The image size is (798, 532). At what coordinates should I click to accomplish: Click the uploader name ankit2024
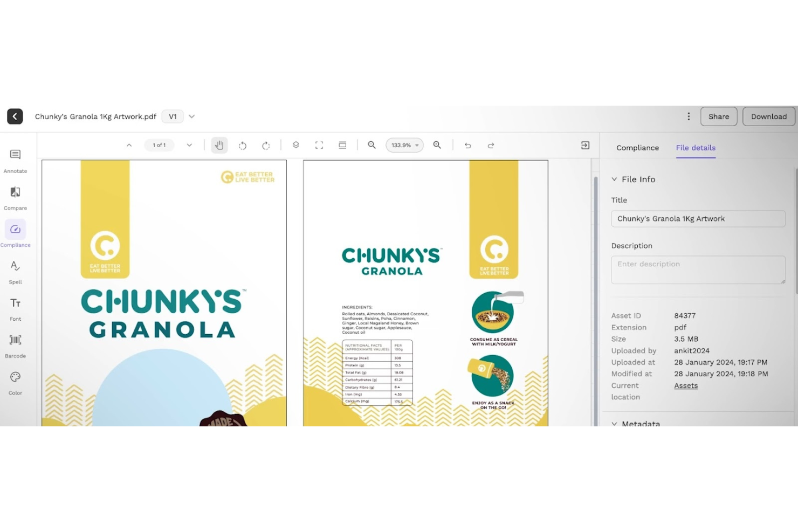coord(692,350)
